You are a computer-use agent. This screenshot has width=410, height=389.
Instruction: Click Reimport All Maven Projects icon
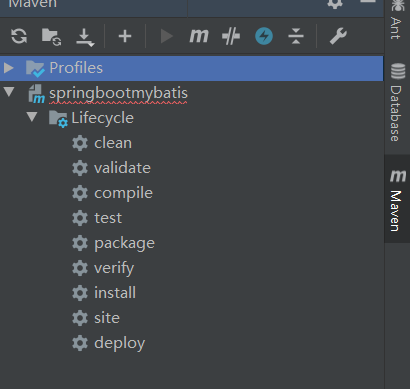19,36
